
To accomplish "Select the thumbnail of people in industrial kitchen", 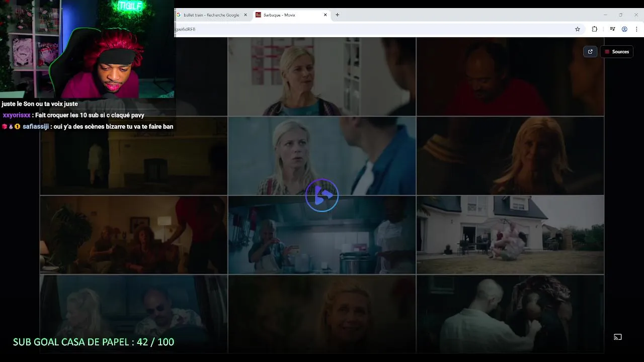I will pos(322,235).
